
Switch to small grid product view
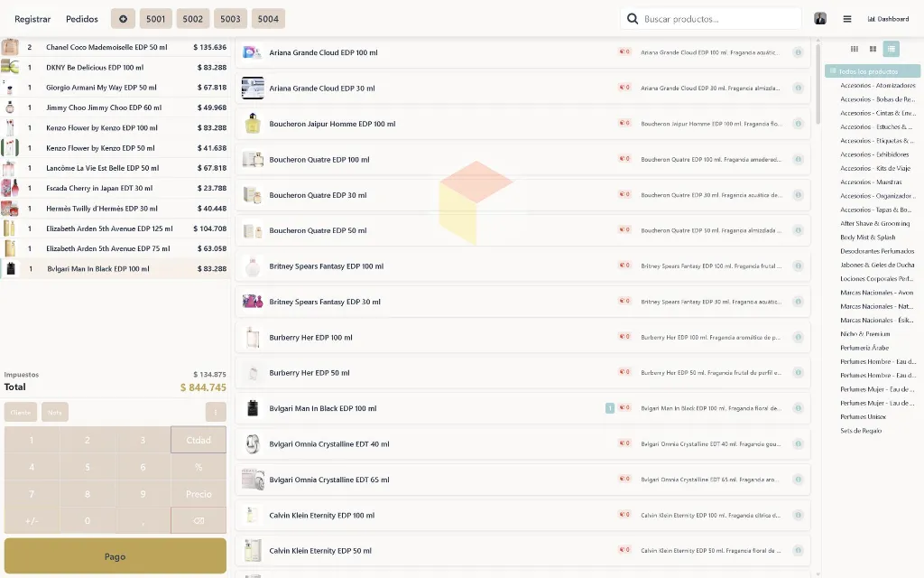click(x=854, y=49)
